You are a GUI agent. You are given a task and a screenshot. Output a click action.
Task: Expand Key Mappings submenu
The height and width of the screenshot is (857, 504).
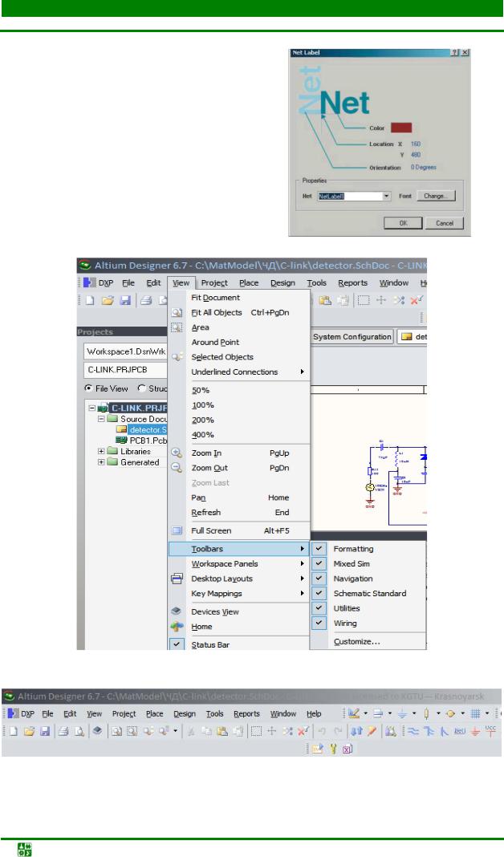pyautogui.click(x=303, y=593)
